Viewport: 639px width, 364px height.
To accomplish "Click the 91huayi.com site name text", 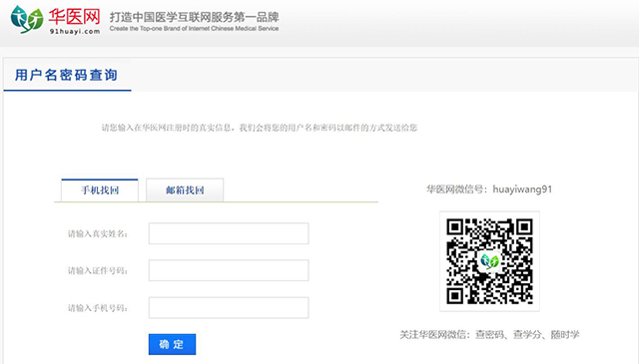I will (75, 31).
